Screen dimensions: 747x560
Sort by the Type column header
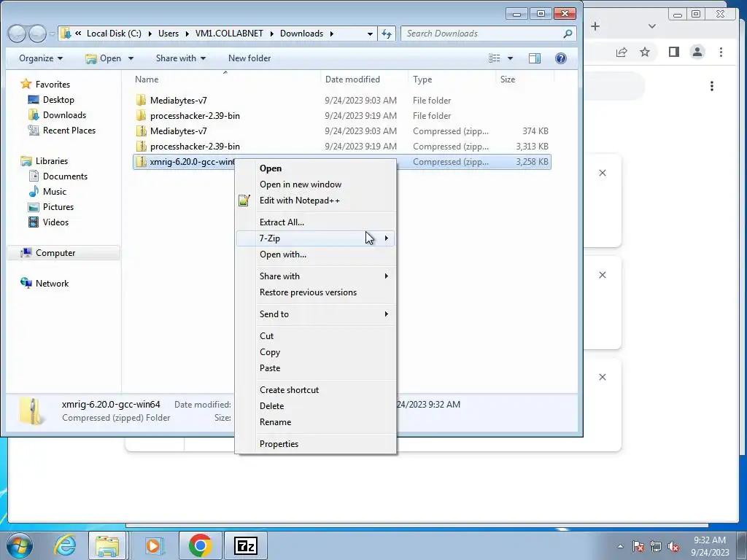(x=451, y=79)
